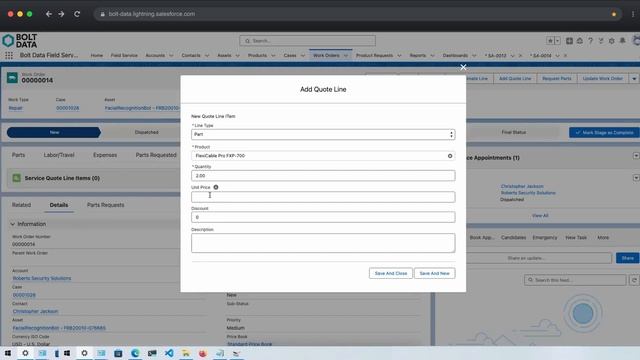Open the Christopher Jackson contact link
Image resolution: width=640 pixels, height=360 pixels.
pos(35,311)
